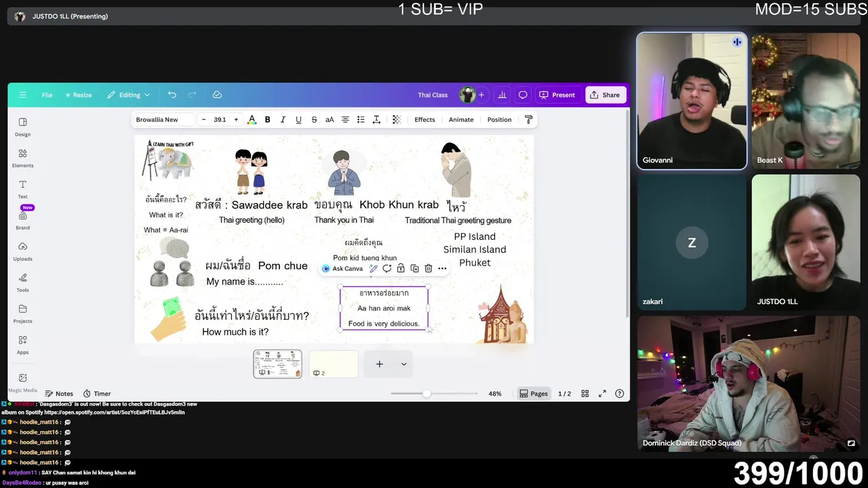Redo the last action
The width and height of the screenshot is (868, 488).
pos(193,95)
